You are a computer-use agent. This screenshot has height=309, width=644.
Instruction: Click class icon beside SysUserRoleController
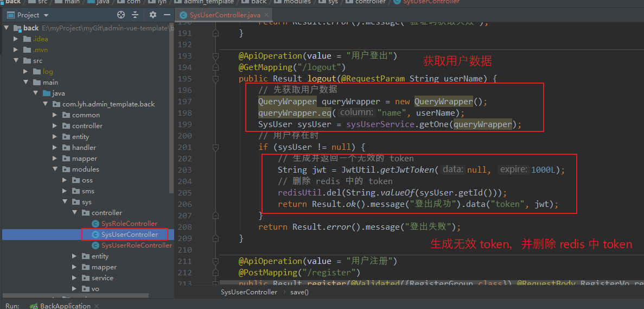(95, 245)
